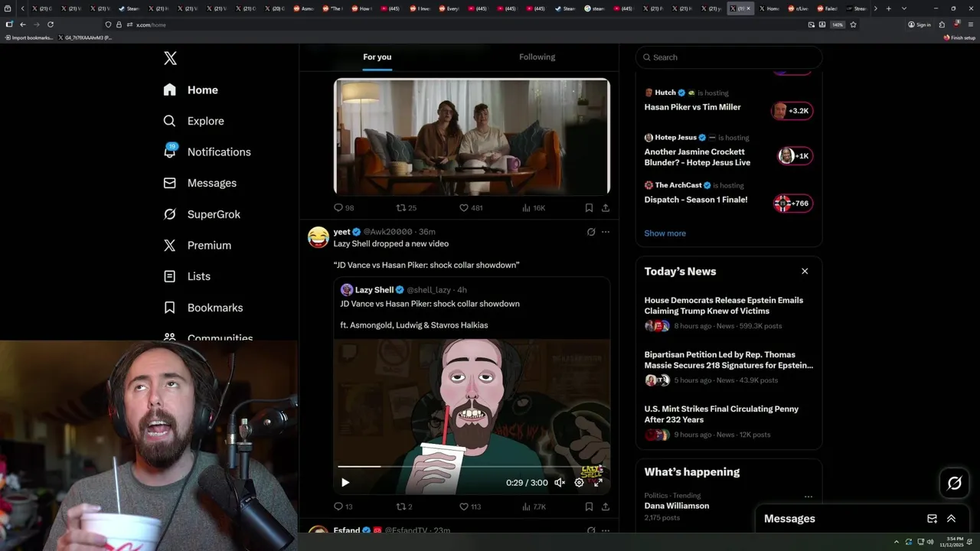The width and height of the screenshot is (980, 551).
Task: Open video playback settings gear
Action: pos(579,482)
